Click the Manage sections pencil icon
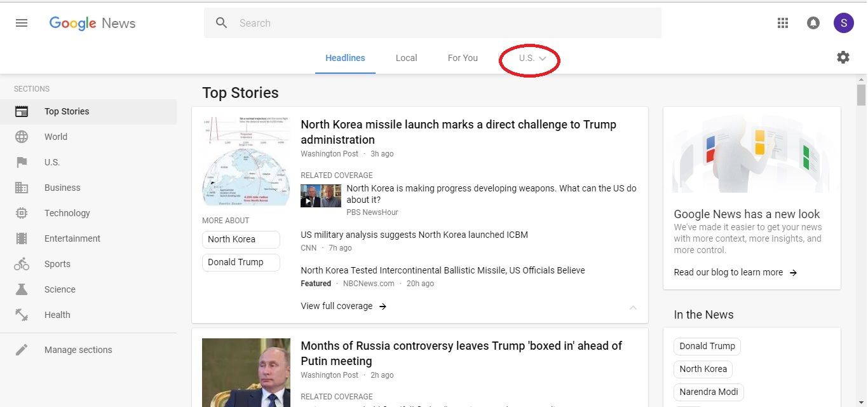This screenshot has height=407, width=868. coord(22,350)
